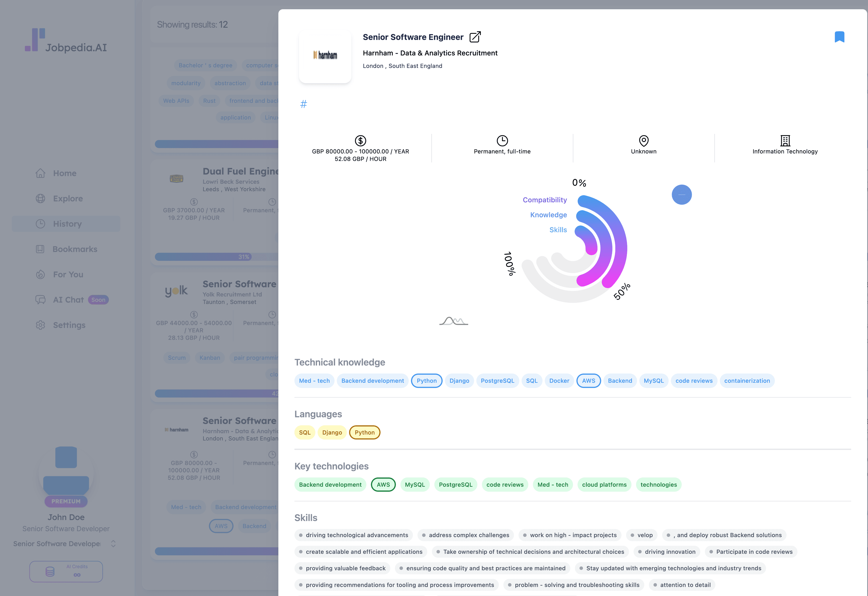Viewport: 868px width, 596px height.
Task: Open the Explore menu item
Action: [66, 199]
